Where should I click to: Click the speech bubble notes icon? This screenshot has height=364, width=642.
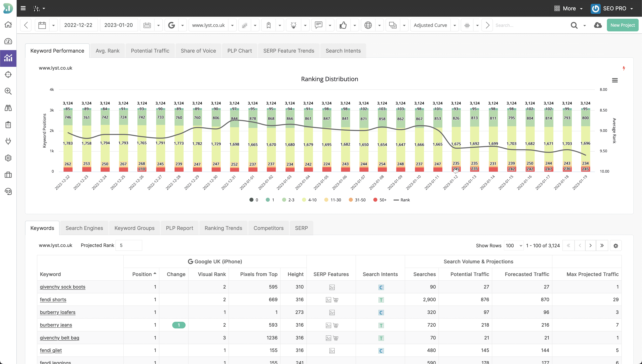pos(319,25)
